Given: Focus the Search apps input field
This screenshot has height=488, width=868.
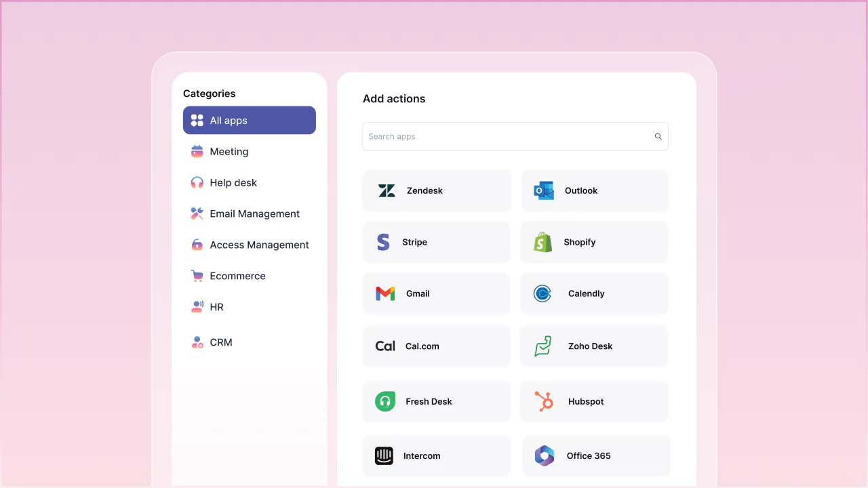Looking at the screenshot, I should click(x=515, y=136).
